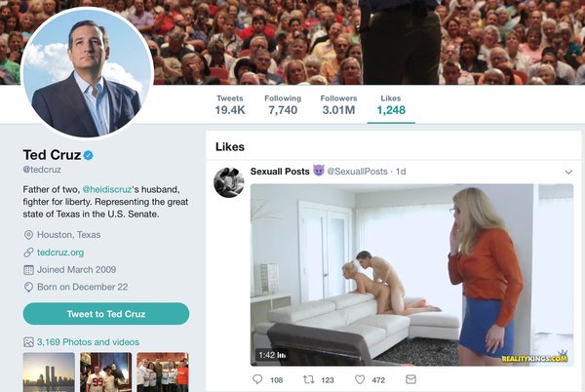The width and height of the screenshot is (585, 392).
Task: Click the direct message envelope icon
Action: point(410,379)
